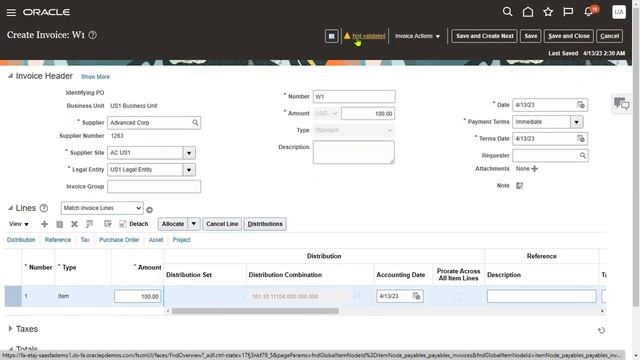Click the Cancel button
Image resolution: width=640 pixels, height=360 pixels.
coord(609,36)
